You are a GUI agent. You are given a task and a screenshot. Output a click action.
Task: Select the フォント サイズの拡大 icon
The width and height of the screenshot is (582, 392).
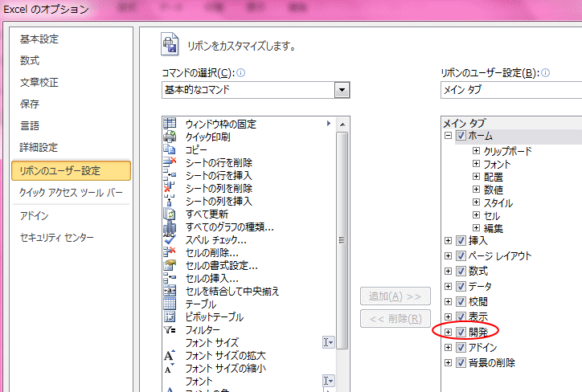(170, 355)
